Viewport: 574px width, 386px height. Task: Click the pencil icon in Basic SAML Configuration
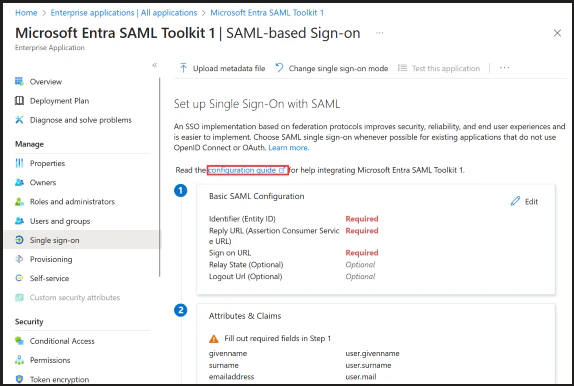click(515, 201)
